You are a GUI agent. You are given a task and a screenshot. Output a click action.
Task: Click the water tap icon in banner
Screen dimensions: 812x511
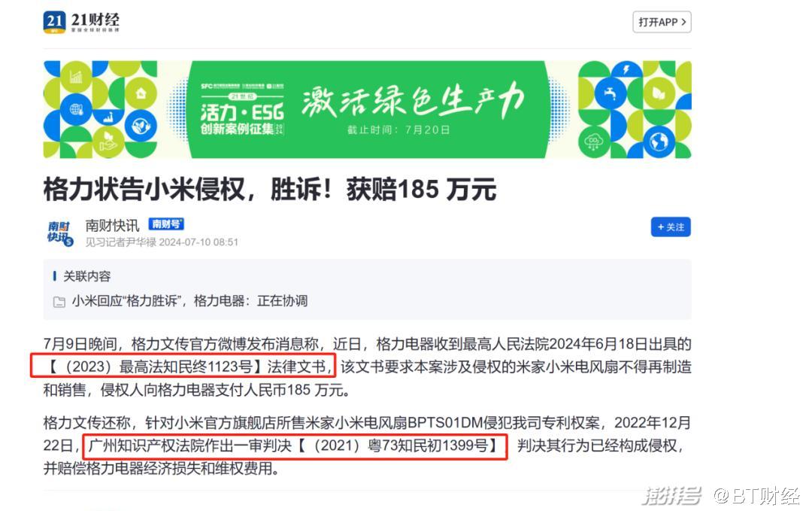pyautogui.click(x=611, y=94)
